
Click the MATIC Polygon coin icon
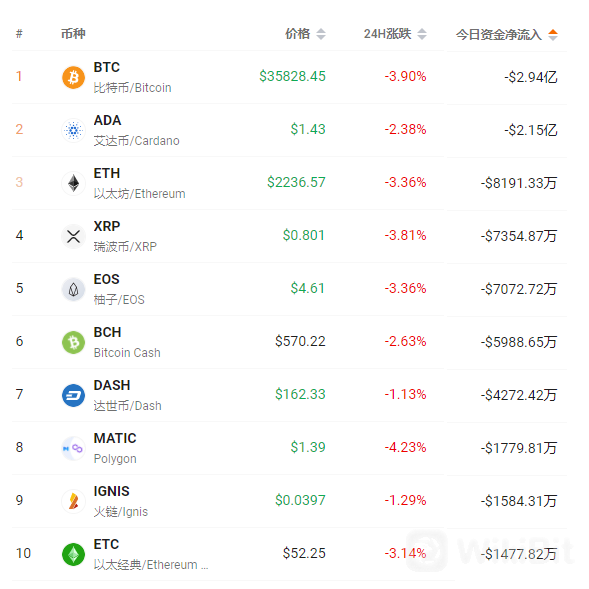tap(73, 448)
